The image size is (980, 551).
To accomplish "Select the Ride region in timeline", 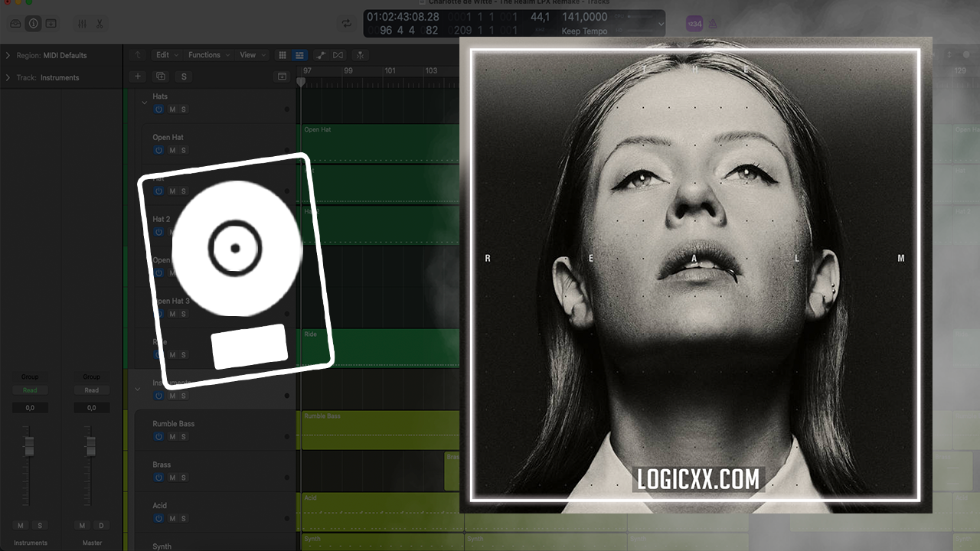I will click(x=381, y=347).
